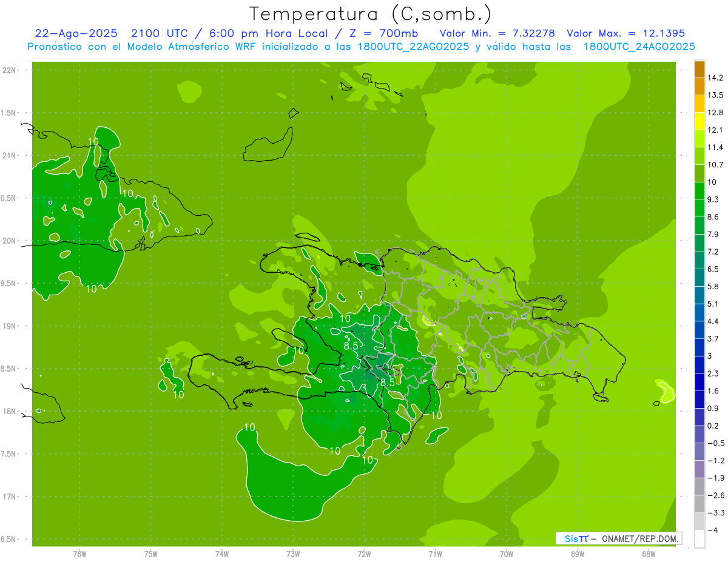Click the "8.6" colorbar value
Screen dimensions: 728x562
coord(713,217)
